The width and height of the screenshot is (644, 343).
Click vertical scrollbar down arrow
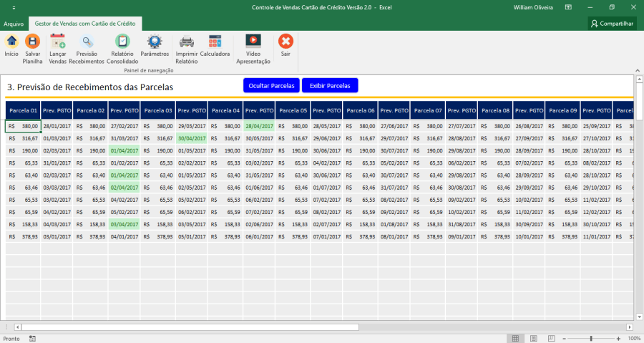(639, 317)
